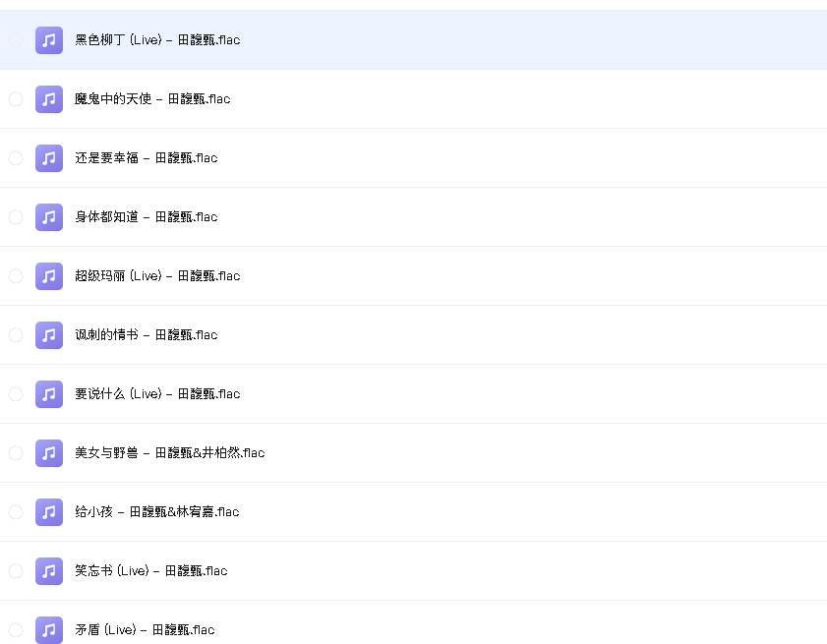Open file 笑忘书 (Live) - 田馥甄.flac
The width and height of the screenshot is (827, 644).
(x=151, y=572)
